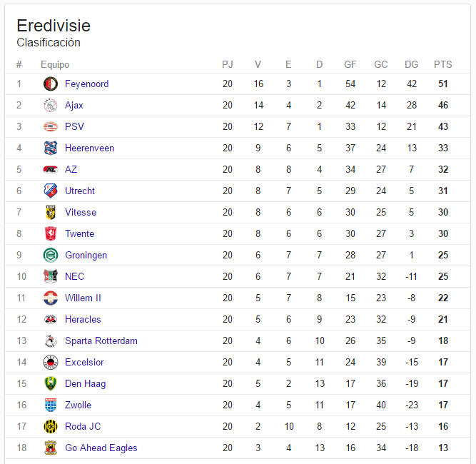
Task: Click the Groningen green logo
Action: pos(51,255)
